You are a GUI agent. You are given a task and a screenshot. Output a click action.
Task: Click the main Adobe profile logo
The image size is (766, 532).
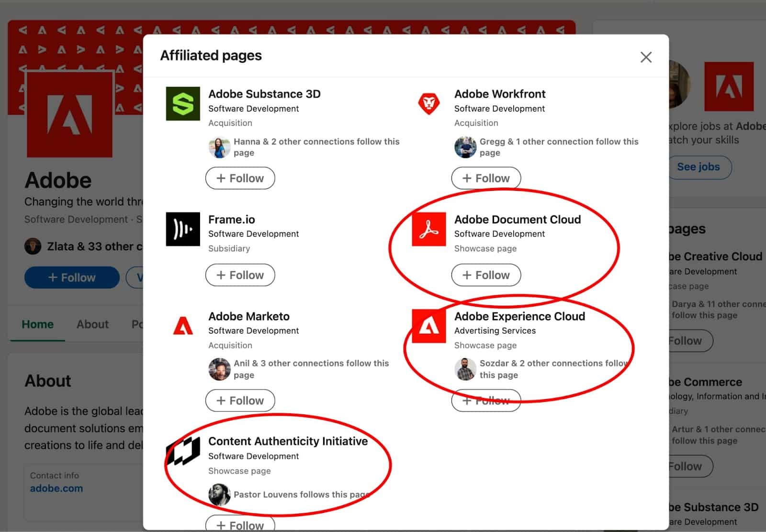click(x=70, y=115)
